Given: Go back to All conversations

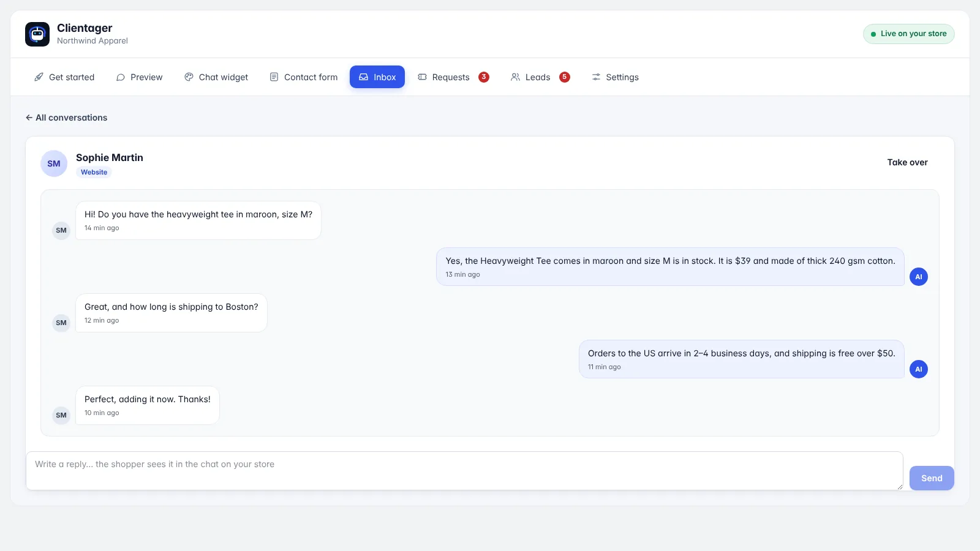Looking at the screenshot, I should tap(66, 118).
